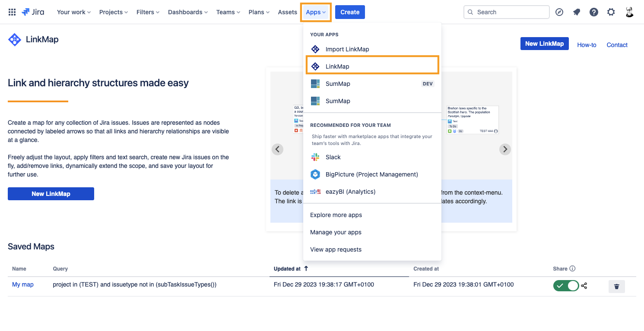Screen dimensions: 644x331
Task: Click the BigPicture hexagon icon
Action: point(315,174)
